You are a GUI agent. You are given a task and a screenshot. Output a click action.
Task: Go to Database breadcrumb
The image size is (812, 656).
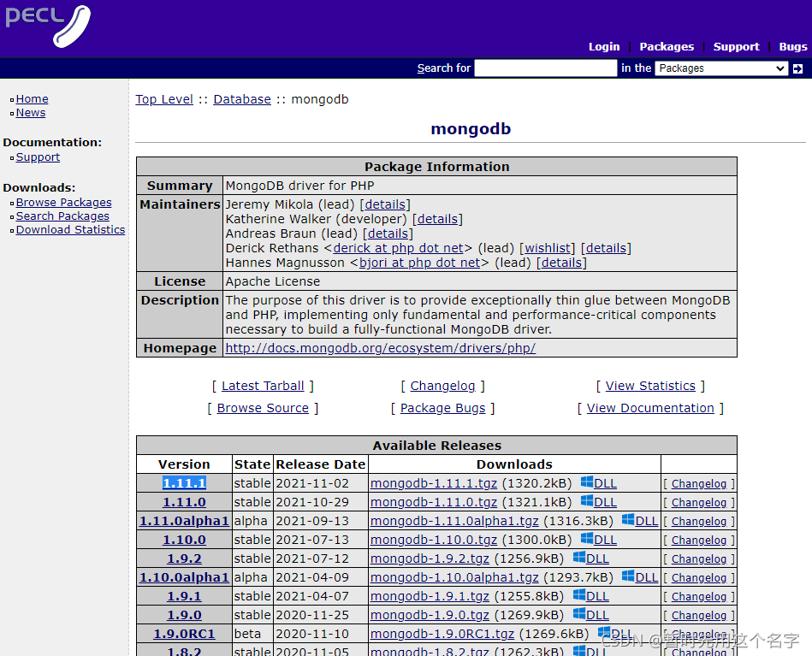(x=242, y=99)
